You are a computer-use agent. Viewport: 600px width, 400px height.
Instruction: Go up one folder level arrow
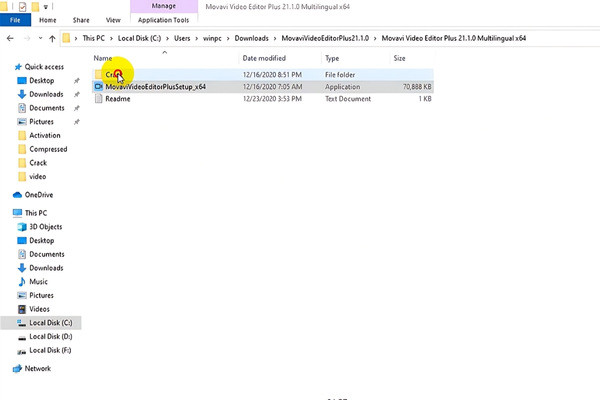point(52,38)
